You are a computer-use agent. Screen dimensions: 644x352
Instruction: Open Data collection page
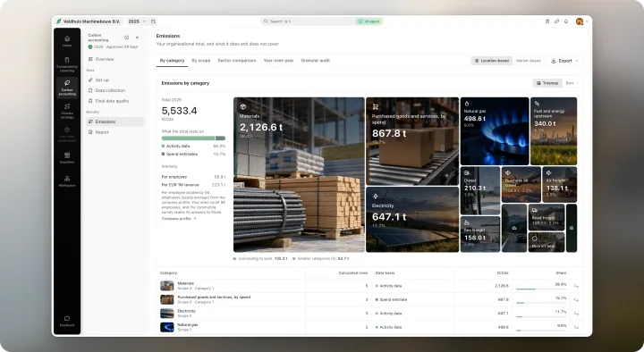(x=114, y=90)
